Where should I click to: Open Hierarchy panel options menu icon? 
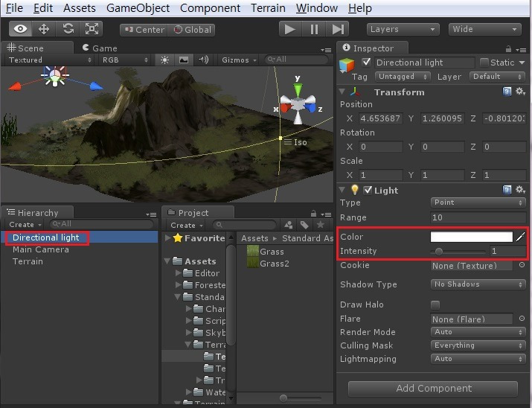pyautogui.click(x=151, y=214)
